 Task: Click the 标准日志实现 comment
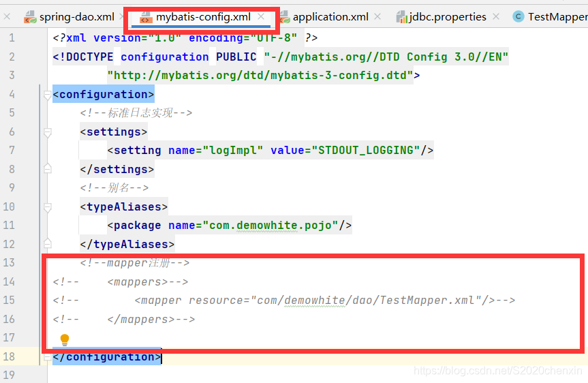point(136,113)
